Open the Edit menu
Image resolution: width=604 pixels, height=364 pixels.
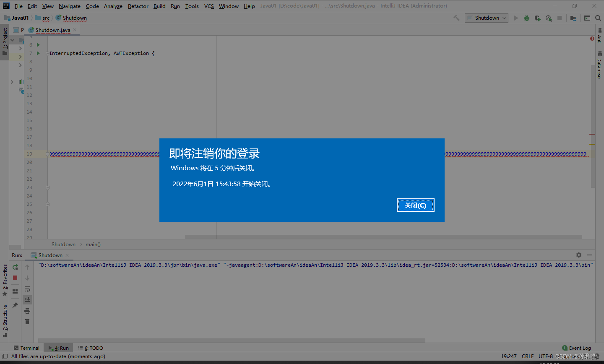[32, 6]
